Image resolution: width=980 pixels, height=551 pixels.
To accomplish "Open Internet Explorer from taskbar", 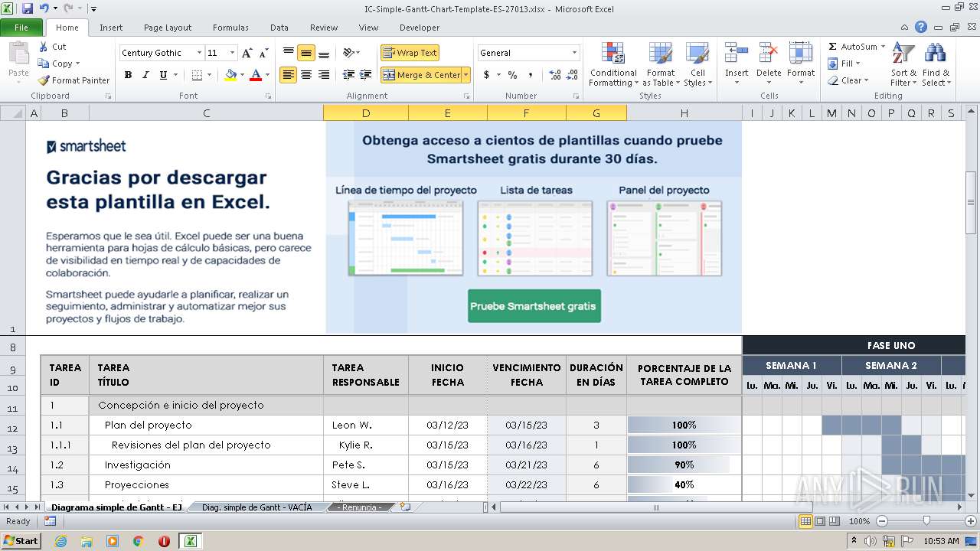I will (60, 541).
